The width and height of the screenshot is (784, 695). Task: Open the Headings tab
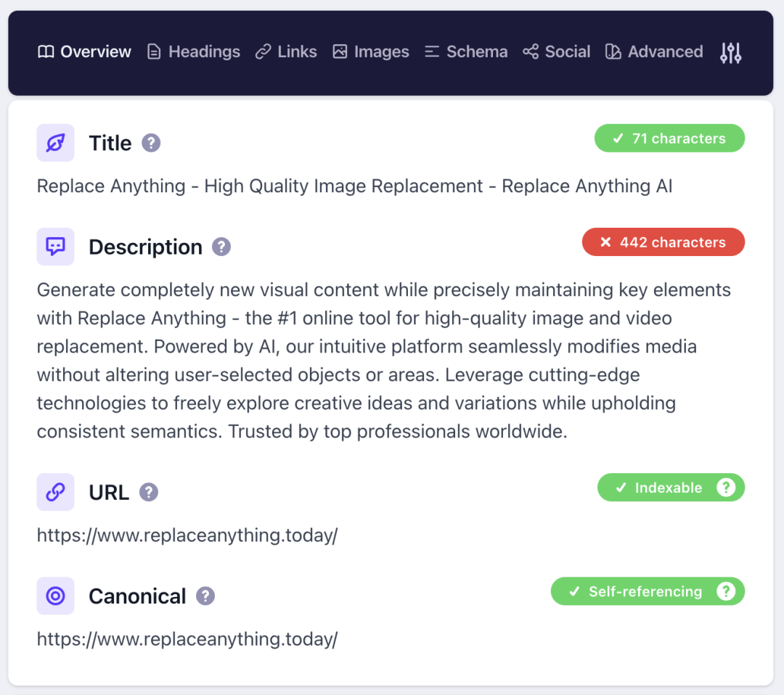pyautogui.click(x=194, y=52)
